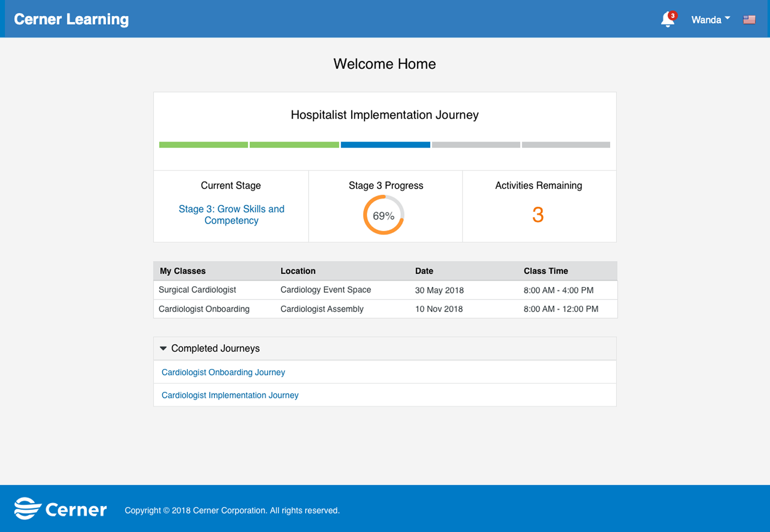Click the blue current stage segment
This screenshot has width=770, height=532.
385,145
